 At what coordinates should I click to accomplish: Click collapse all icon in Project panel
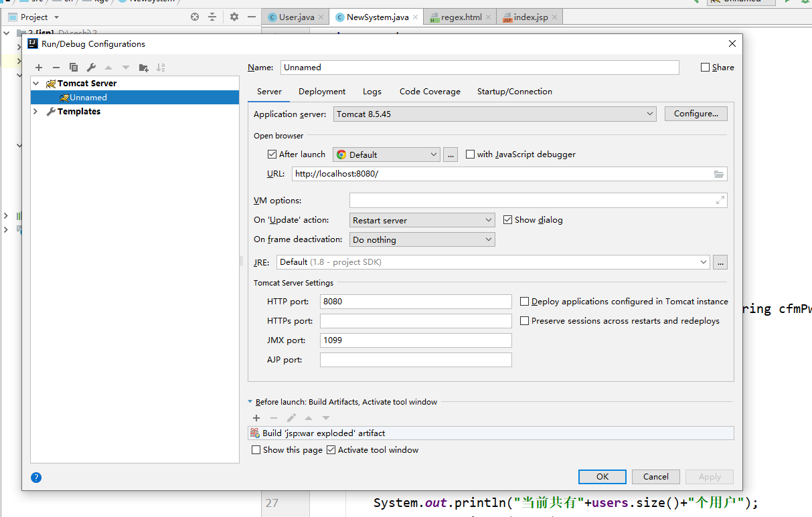pyautogui.click(x=212, y=17)
